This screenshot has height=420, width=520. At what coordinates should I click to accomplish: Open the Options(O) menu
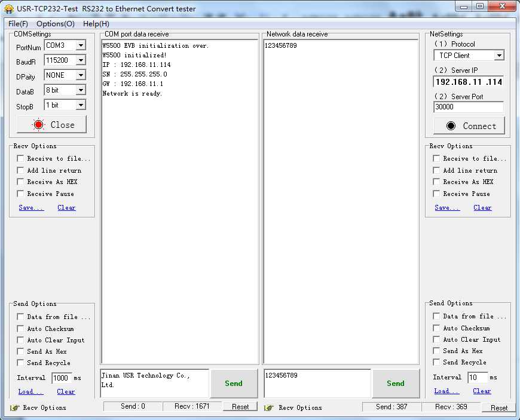[56, 24]
